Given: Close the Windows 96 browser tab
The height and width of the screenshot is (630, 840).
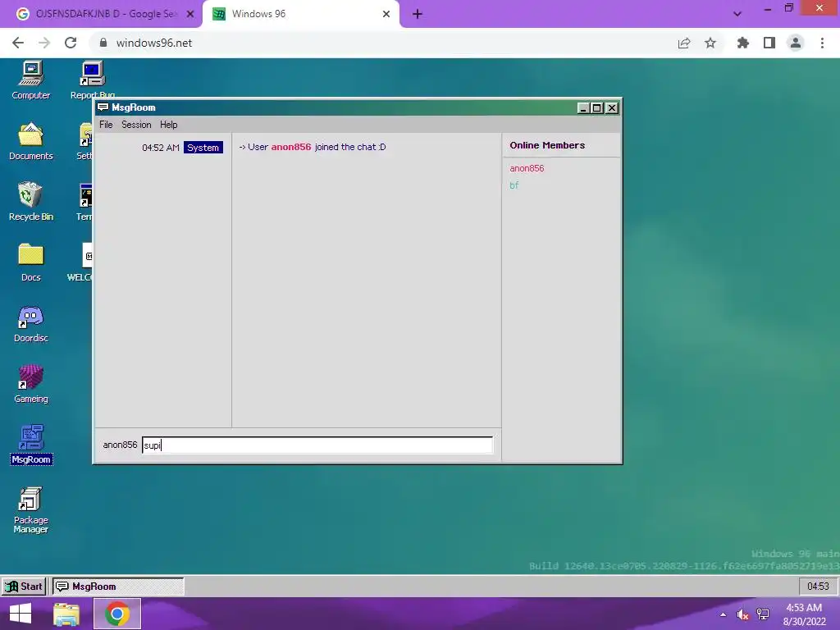Looking at the screenshot, I should (386, 14).
